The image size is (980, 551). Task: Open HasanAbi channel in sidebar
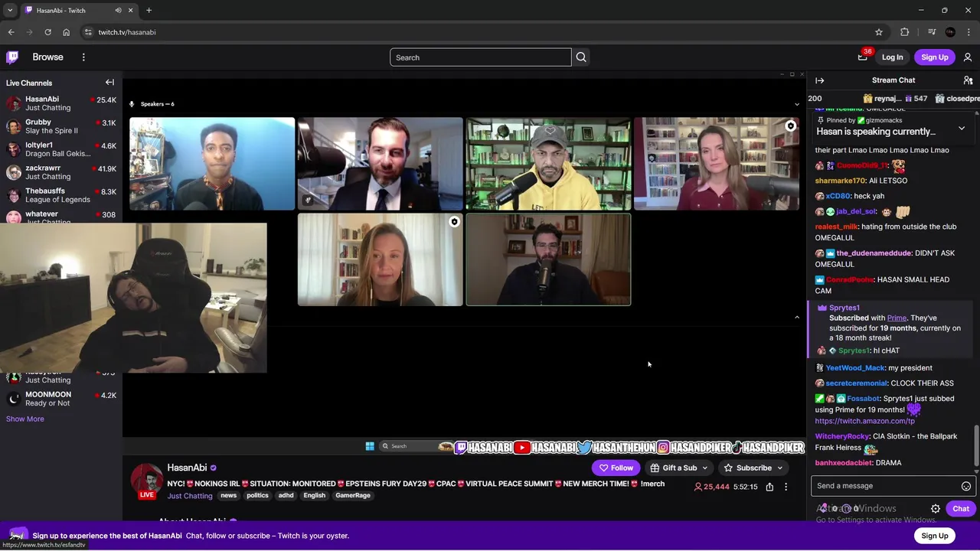pyautogui.click(x=61, y=103)
